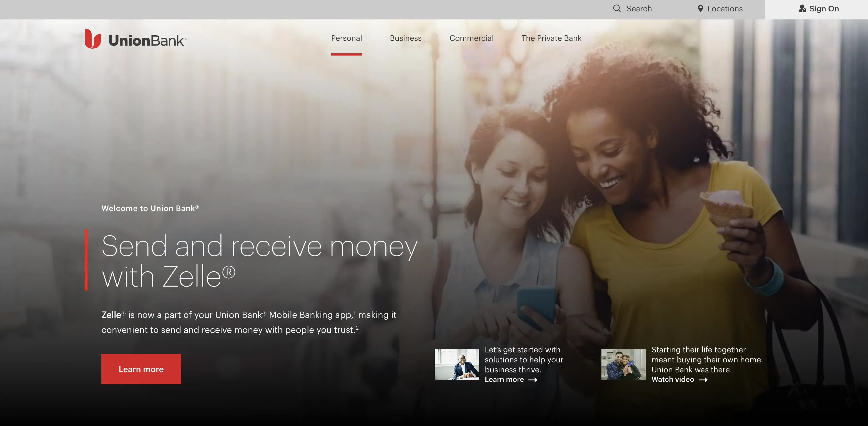The width and height of the screenshot is (868, 426).
Task: Click the arrow next to business Learn more
Action: point(533,380)
